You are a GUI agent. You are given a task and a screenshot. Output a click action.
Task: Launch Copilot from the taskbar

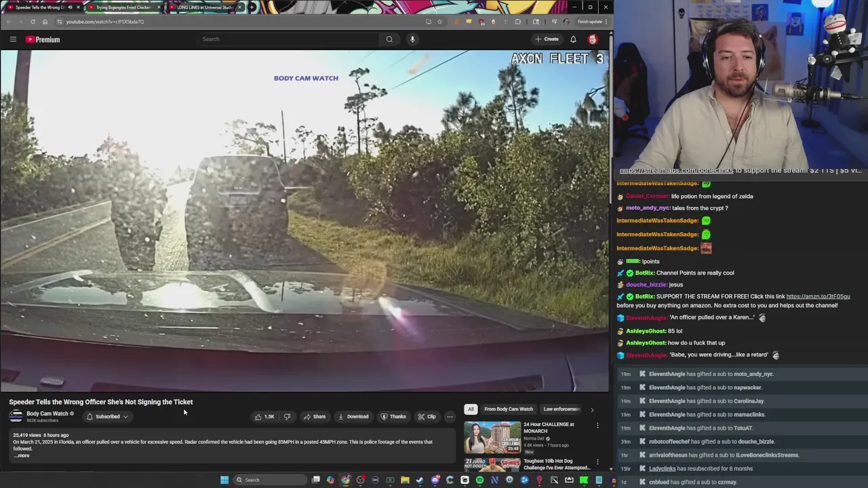tap(330, 480)
